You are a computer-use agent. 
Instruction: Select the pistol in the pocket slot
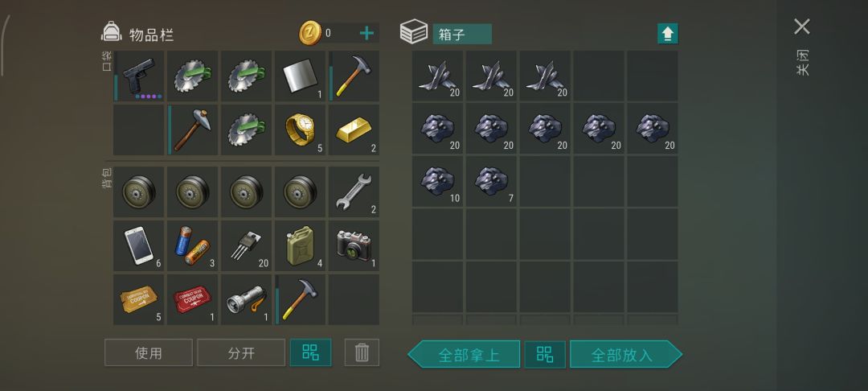click(x=138, y=76)
